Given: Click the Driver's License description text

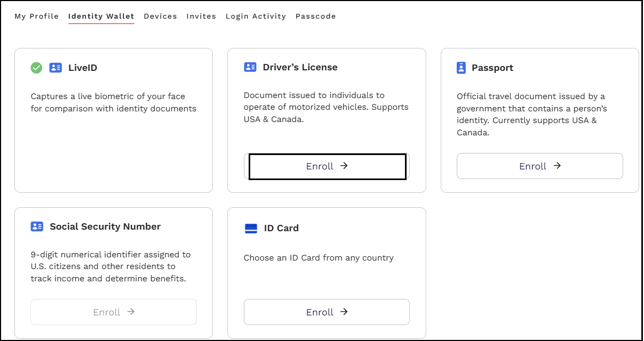Looking at the screenshot, I should 325,107.
